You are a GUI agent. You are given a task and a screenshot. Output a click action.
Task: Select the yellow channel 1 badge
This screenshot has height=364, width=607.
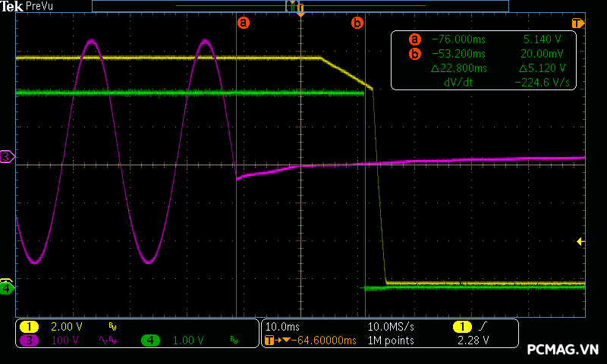pyautogui.click(x=29, y=326)
